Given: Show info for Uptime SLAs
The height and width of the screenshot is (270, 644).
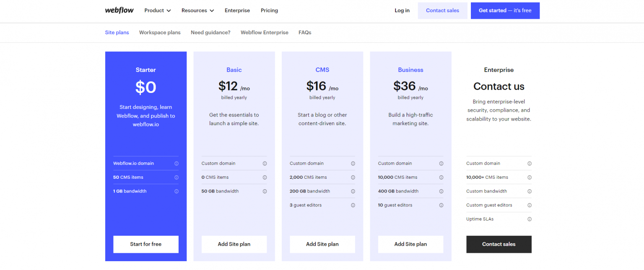Looking at the screenshot, I should point(530,219).
